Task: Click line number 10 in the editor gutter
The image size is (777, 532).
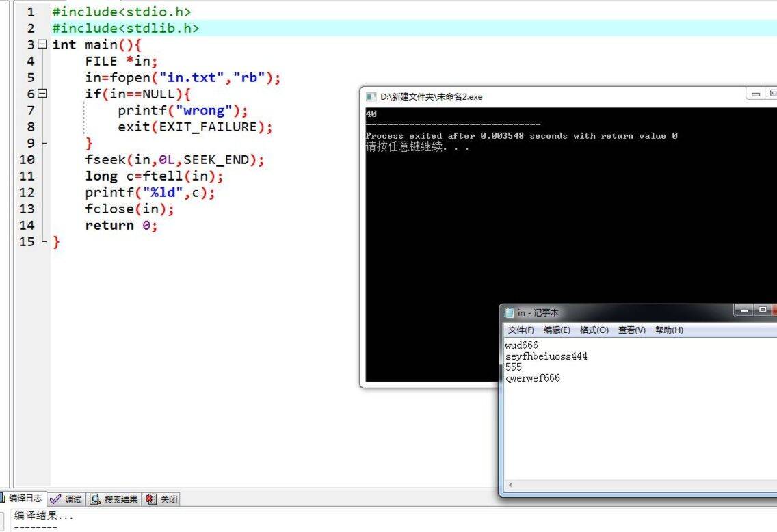Action: [27, 159]
